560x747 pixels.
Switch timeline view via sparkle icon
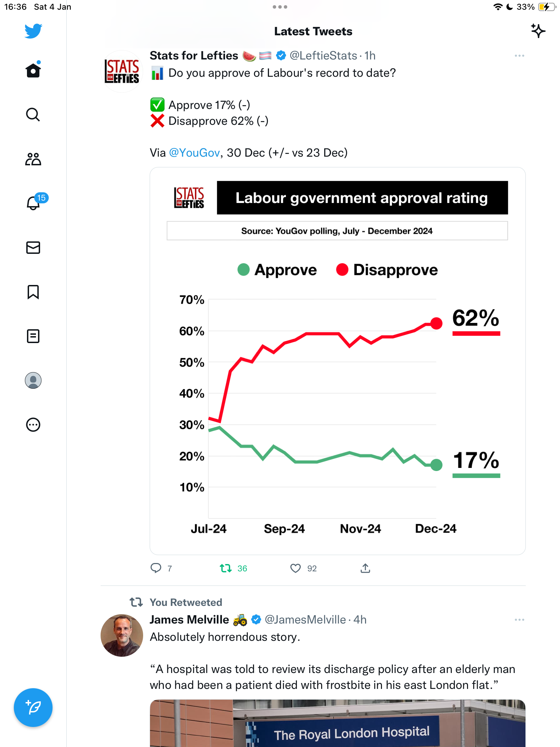click(x=538, y=31)
